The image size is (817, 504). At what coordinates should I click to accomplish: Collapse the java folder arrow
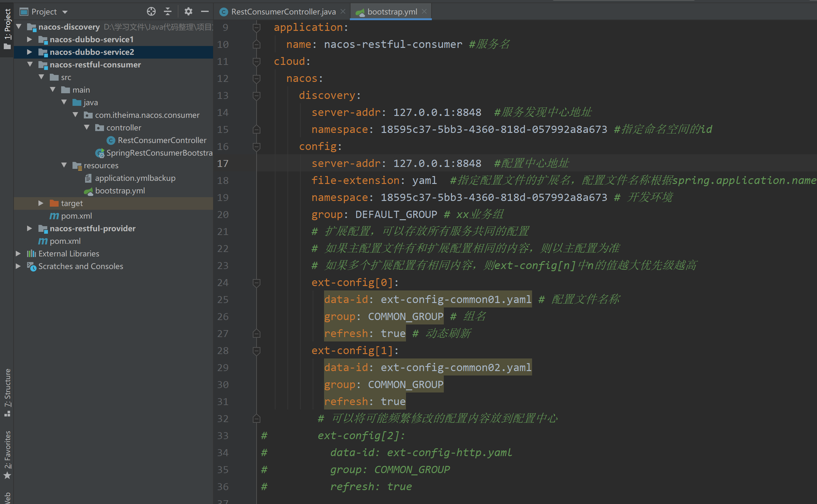coord(64,102)
